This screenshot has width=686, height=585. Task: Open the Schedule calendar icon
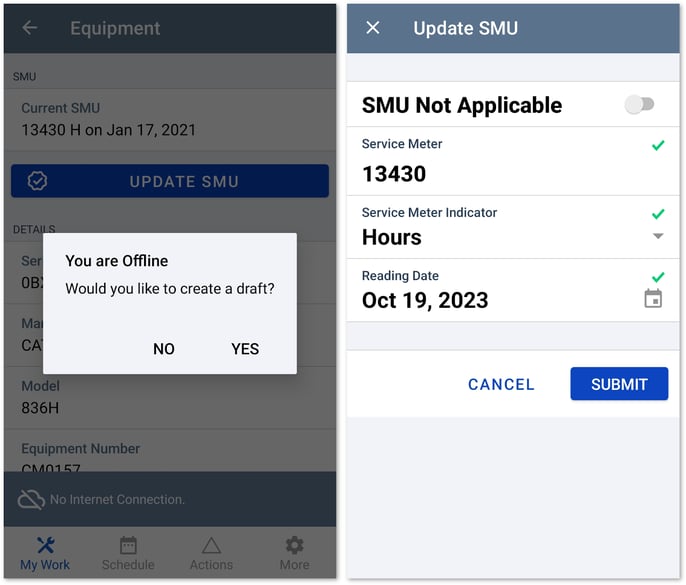point(128,545)
